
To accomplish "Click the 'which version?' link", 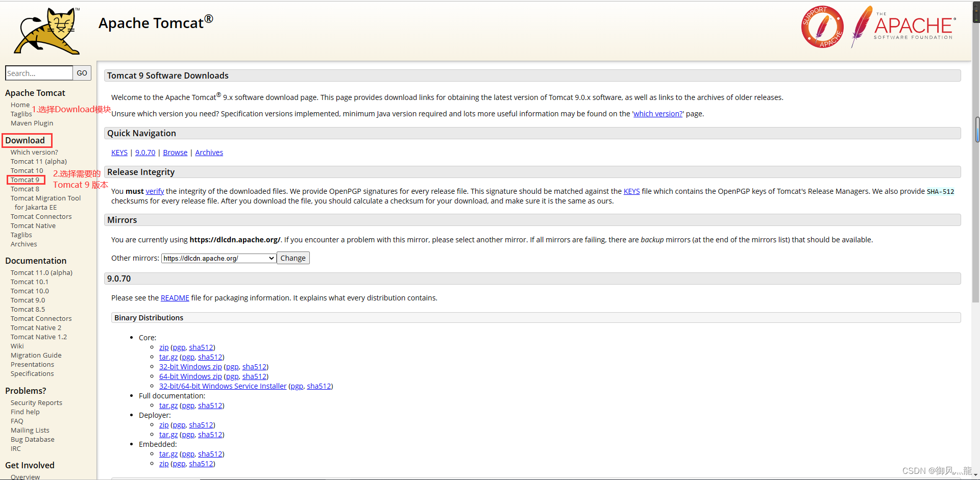I will point(657,113).
